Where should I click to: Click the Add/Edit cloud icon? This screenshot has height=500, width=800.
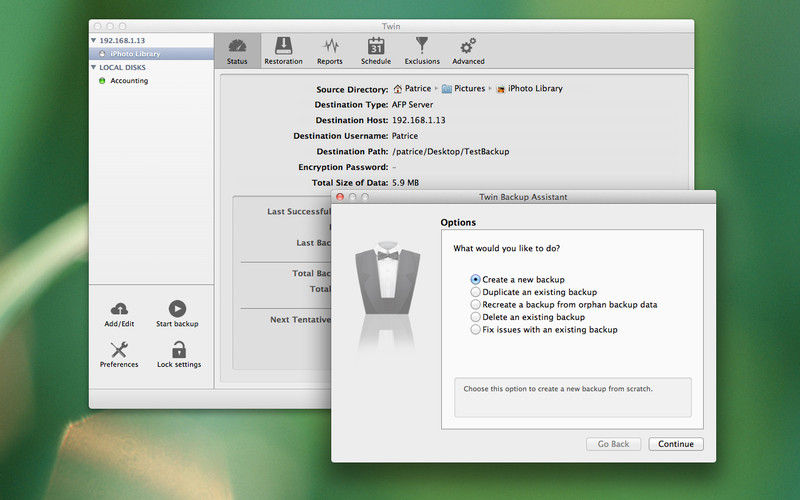coord(119,309)
